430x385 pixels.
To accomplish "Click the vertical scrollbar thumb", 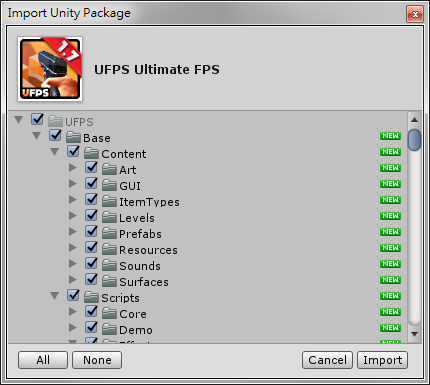I will point(414,140).
